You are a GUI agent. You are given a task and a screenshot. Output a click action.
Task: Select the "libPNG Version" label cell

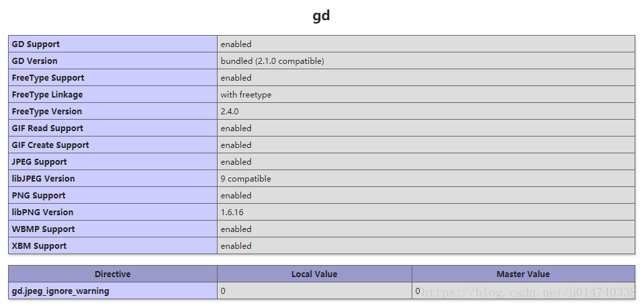[x=113, y=213]
